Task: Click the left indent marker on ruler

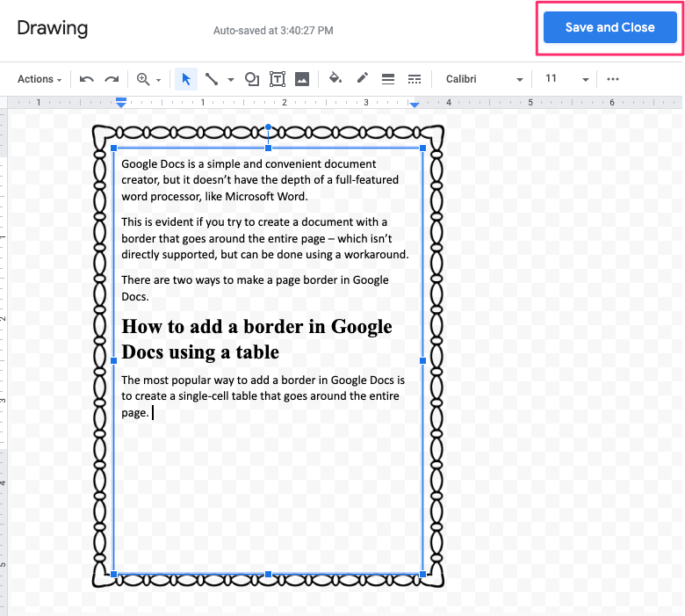Action: click(121, 103)
